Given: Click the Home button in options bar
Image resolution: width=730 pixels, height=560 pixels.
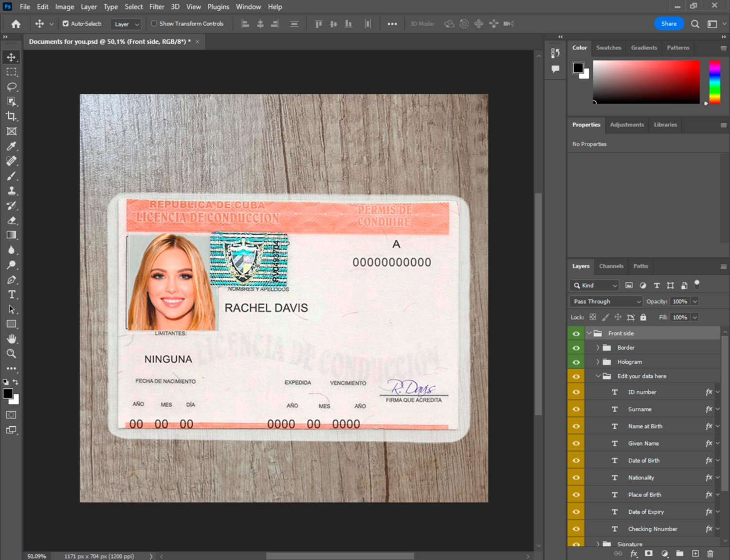Looking at the screenshot, I should coord(16,24).
